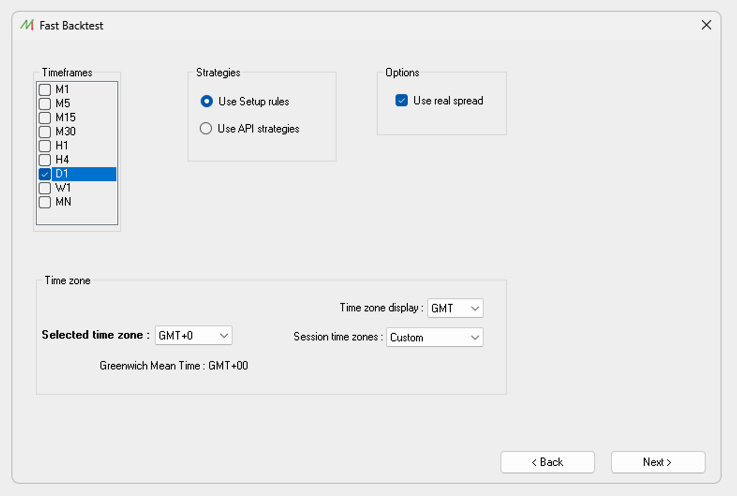This screenshot has height=496, width=737.
Task: Enable the M1 timeframe checkbox
Action: (x=45, y=90)
